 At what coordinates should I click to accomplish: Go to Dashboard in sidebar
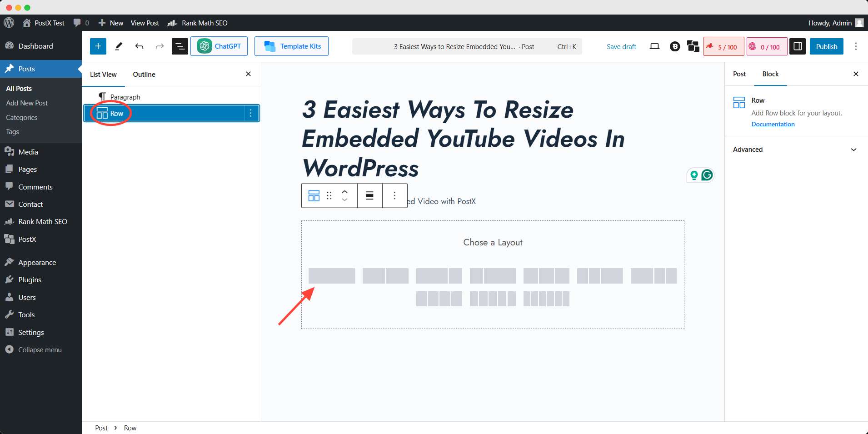coord(41,46)
